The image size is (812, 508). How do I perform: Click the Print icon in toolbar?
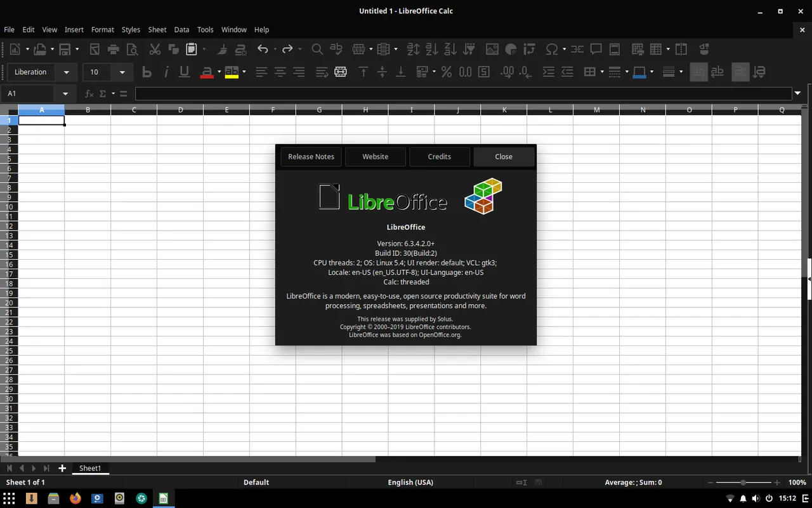114,49
